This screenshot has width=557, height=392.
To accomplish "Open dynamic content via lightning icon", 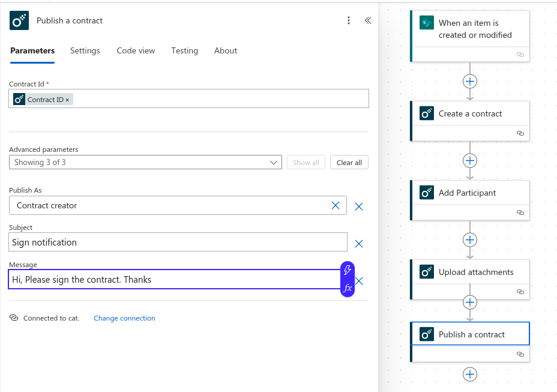I will pyautogui.click(x=348, y=271).
